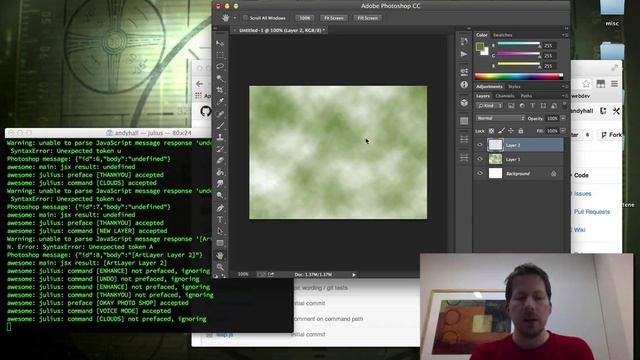Select the Paint Bucket tool
This screenshot has height=360, width=640.
coord(220,172)
